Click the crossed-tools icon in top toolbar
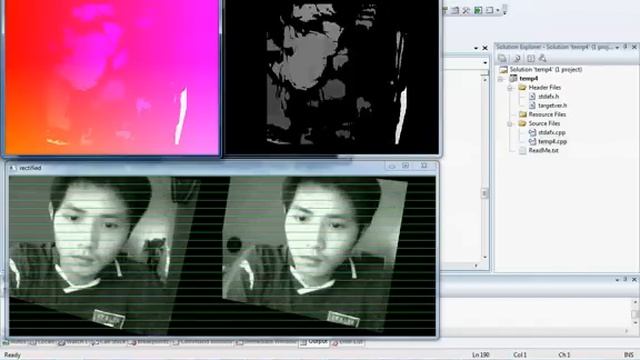 click(466, 10)
